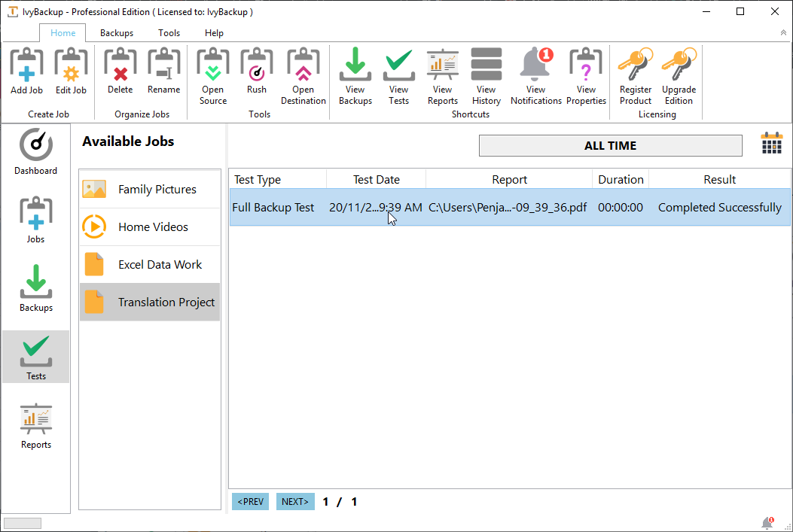This screenshot has height=532, width=793.
Task: Click the IvyBackup title bar app icon
Action: coord(13,11)
